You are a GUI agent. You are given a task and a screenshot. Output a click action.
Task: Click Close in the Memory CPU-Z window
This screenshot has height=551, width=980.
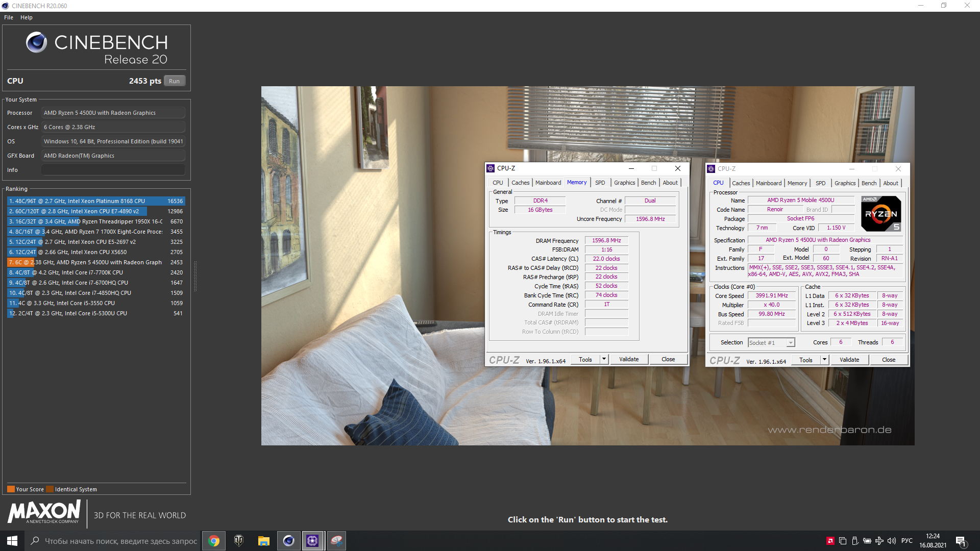(668, 359)
